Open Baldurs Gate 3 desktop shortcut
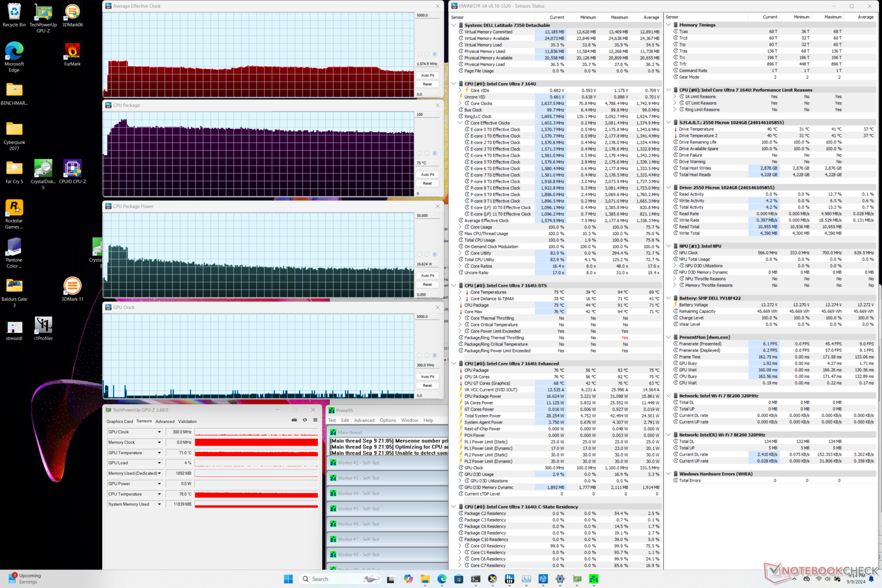 [x=14, y=293]
